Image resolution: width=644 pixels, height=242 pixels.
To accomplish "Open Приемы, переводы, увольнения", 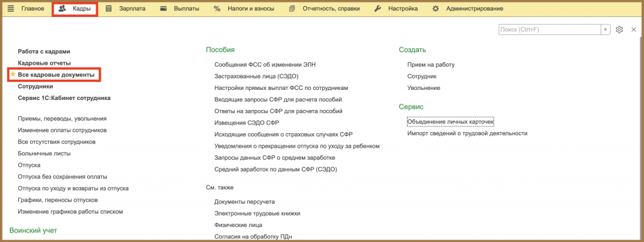I will click(x=62, y=119).
